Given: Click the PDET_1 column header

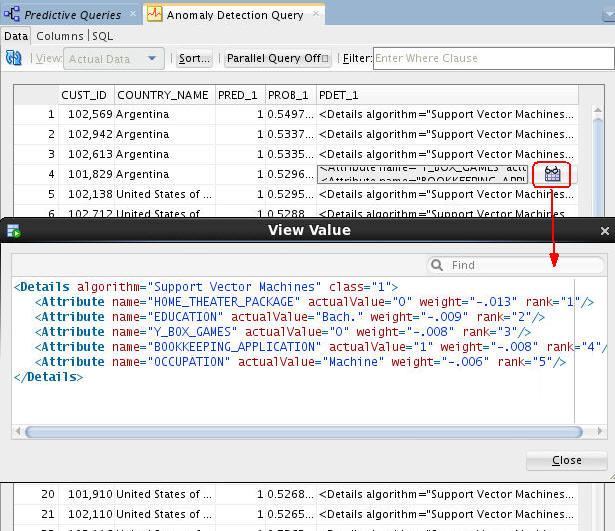Looking at the screenshot, I should coord(339,95).
